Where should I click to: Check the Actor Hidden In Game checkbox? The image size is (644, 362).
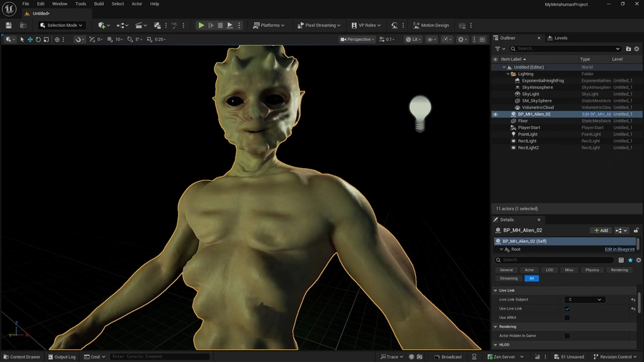click(567, 336)
